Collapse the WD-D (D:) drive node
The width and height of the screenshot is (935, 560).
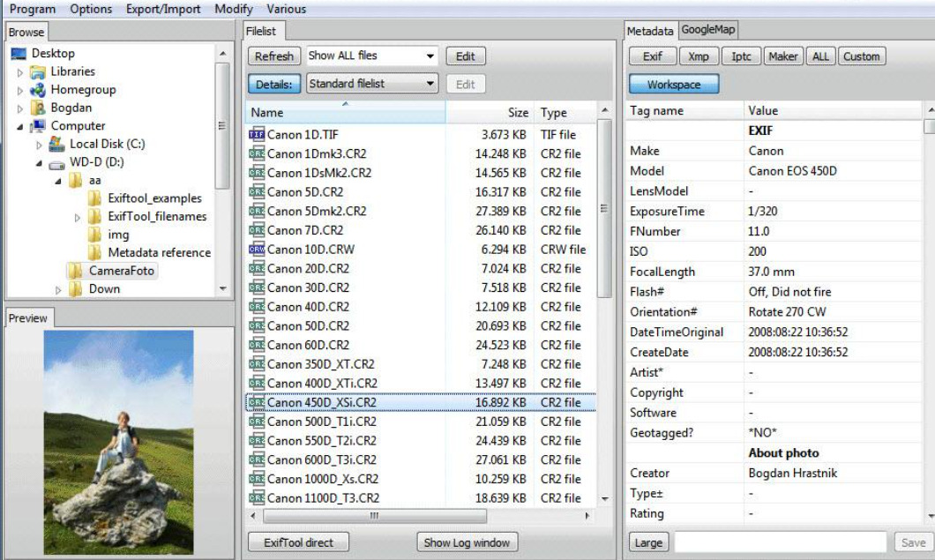coord(40,162)
